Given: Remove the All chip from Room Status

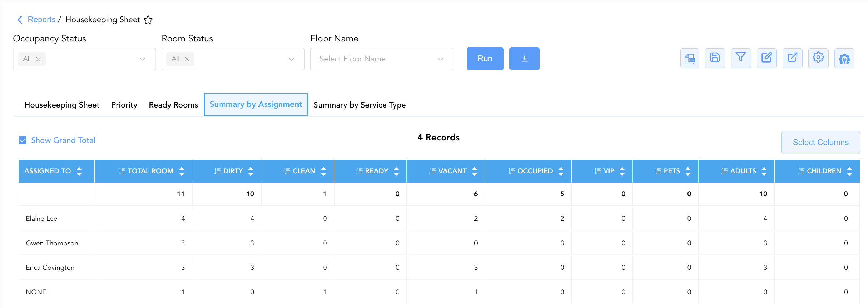Looking at the screenshot, I should 187,59.
